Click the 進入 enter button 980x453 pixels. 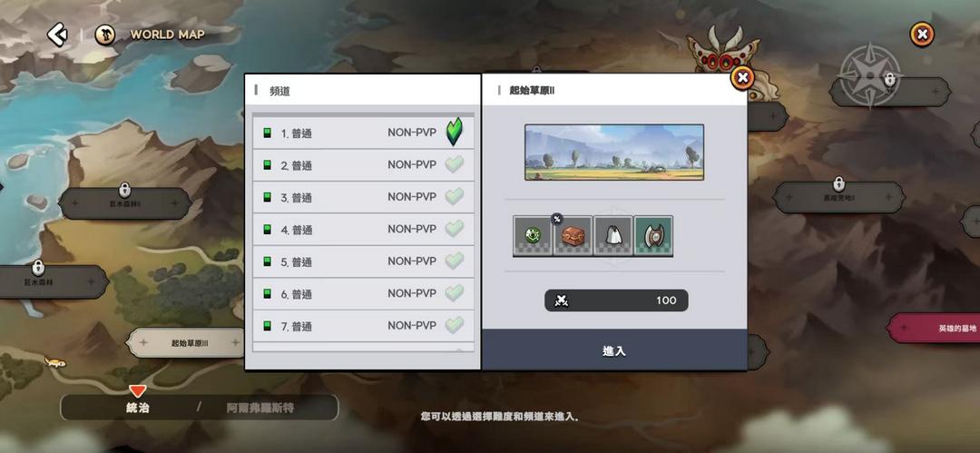tap(614, 350)
